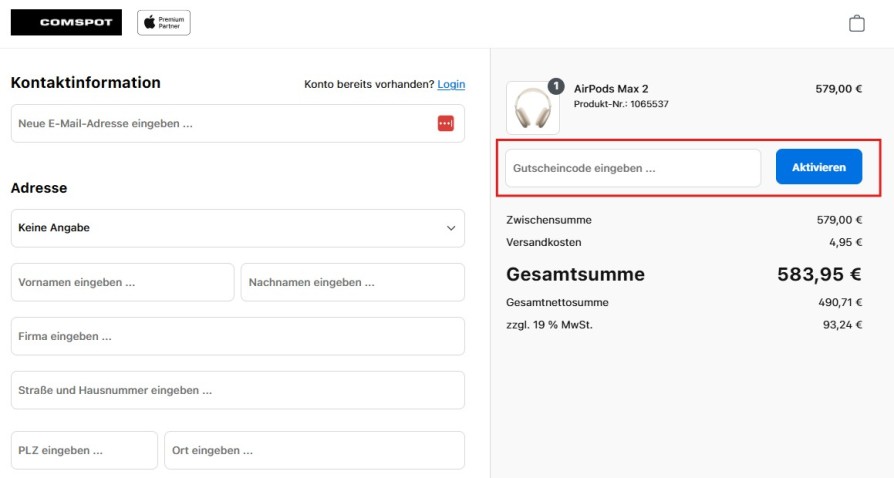
Task: Click the Kontaktinformation heading
Action: (86, 83)
